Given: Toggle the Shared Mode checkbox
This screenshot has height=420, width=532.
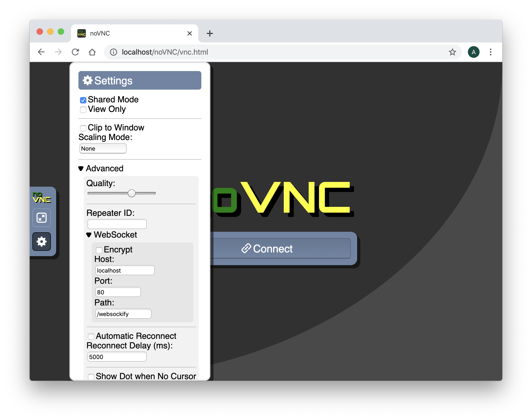Looking at the screenshot, I should pyautogui.click(x=83, y=99).
